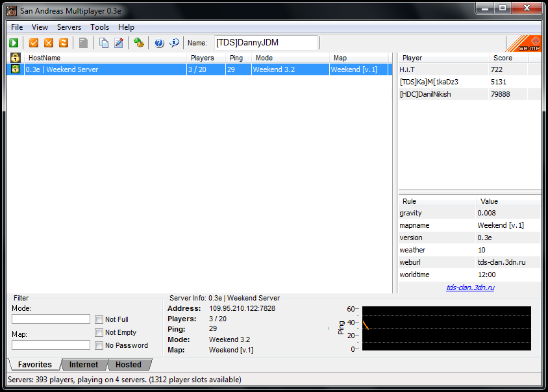Screen dimensions: 548x392
Task: Open the File menu
Action: click(17, 27)
